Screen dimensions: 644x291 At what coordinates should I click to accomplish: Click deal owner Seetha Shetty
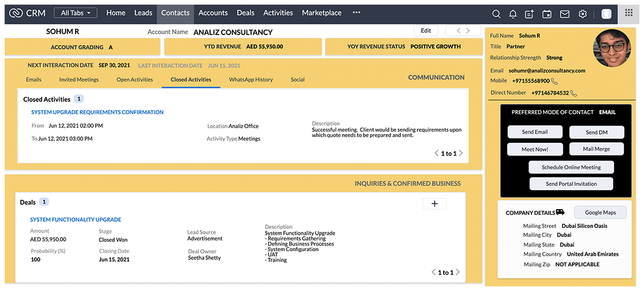[x=204, y=258]
